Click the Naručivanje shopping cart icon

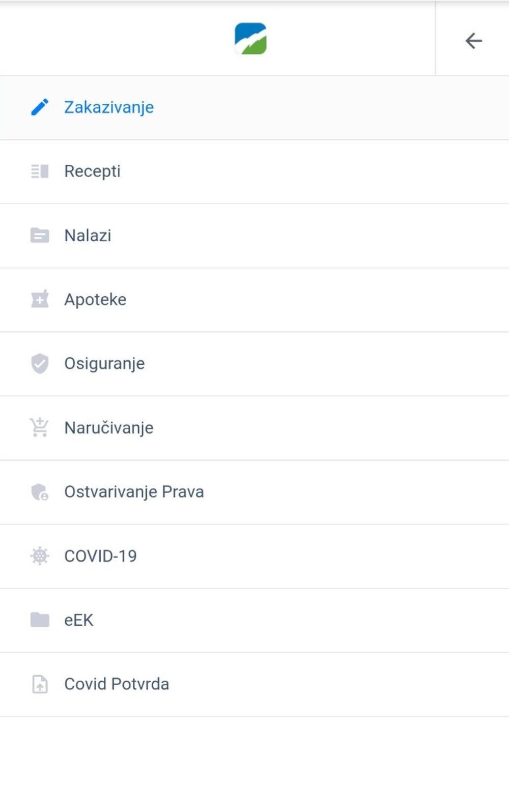(x=40, y=428)
